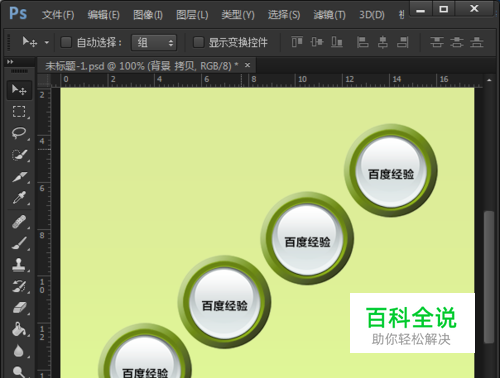Select the Rectangular Marquee tool
The height and width of the screenshot is (378, 500).
pyautogui.click(x=19, y=112)
